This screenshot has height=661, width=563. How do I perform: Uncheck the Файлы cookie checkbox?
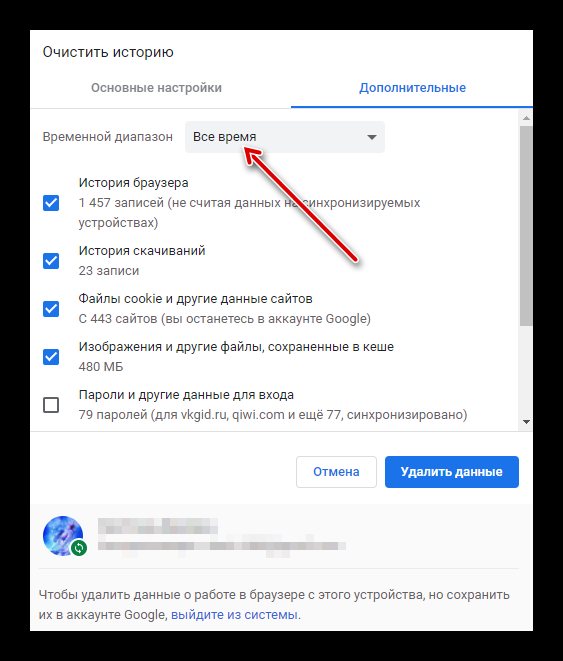click(x=51, y=309)
